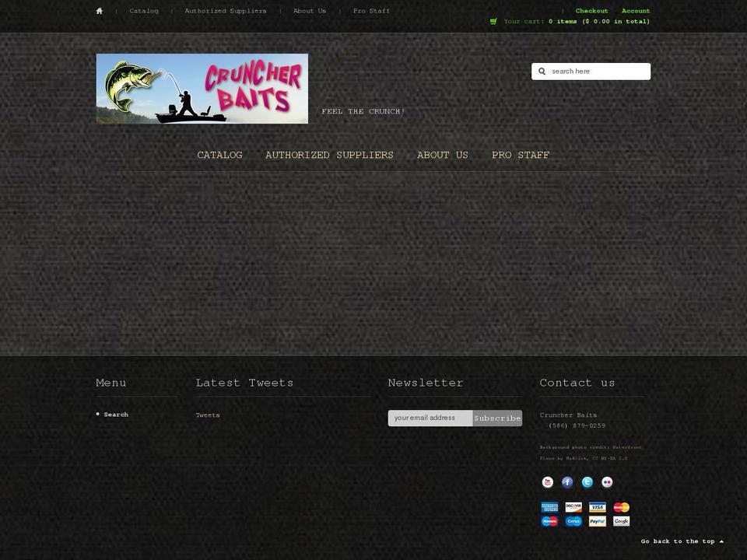Open the Tweets link
The image size is (747, 560).
[208, 415]
